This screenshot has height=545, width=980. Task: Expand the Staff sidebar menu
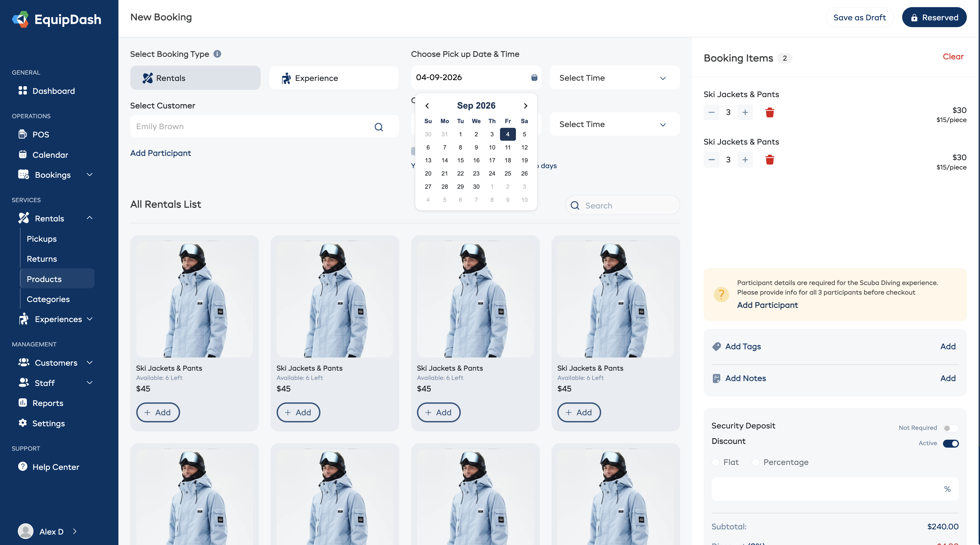[x=90, y=383]
